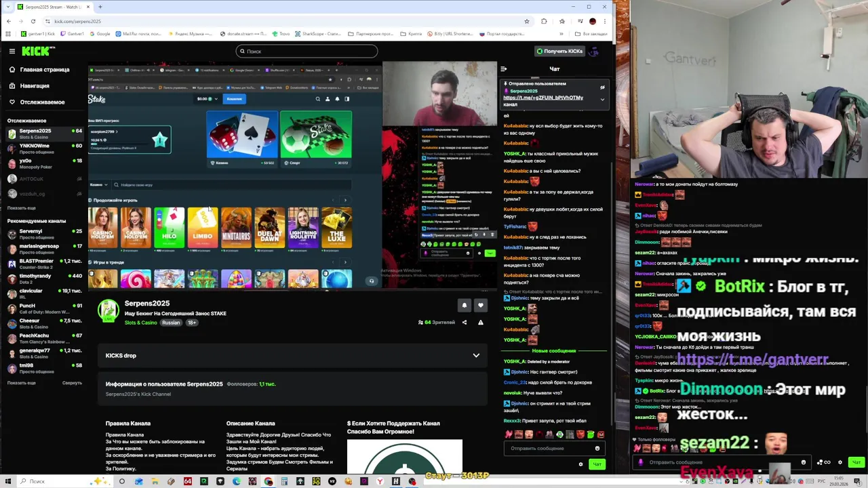Click the OBS chat window gear icon
The image size is (868, 488).
(x=840, y=462)
